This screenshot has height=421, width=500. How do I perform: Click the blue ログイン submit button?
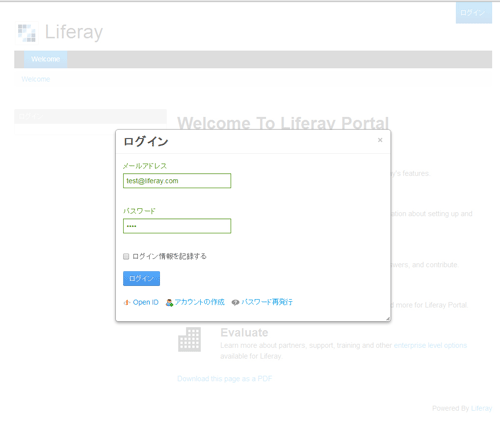[x=141, y=278]
